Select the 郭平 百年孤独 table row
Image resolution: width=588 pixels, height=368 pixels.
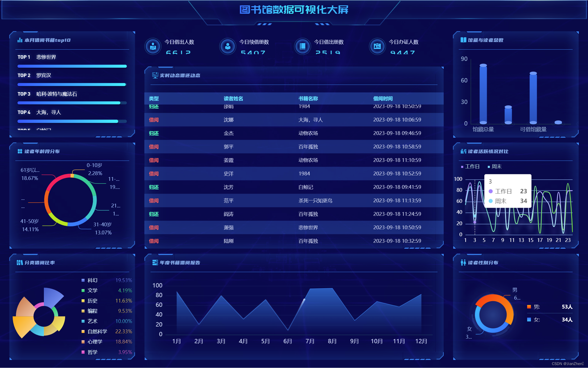(x=294, y=147)
